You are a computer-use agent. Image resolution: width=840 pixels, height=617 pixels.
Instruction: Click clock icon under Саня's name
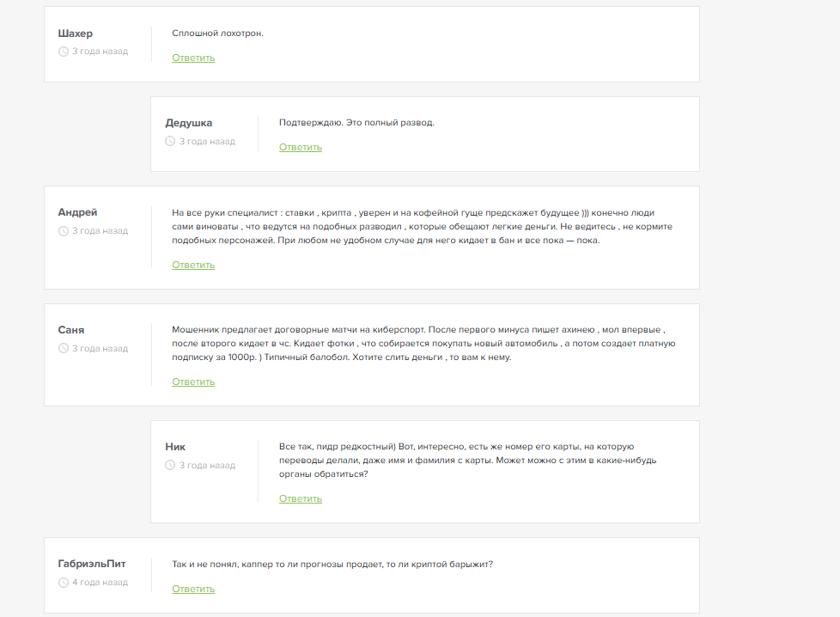[64, 349]
